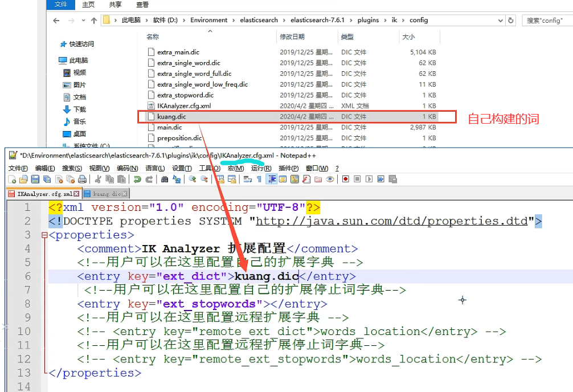This screenshot has width=573, height=392.
Task: Open the 文件 ribbon tab in Explorer
Action: tap(61, 5)
